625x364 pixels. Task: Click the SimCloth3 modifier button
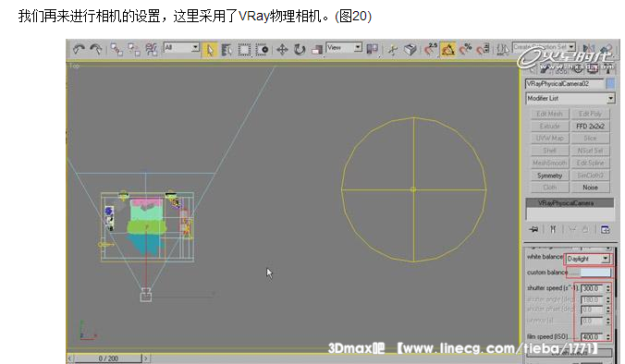tap(590, 176)
